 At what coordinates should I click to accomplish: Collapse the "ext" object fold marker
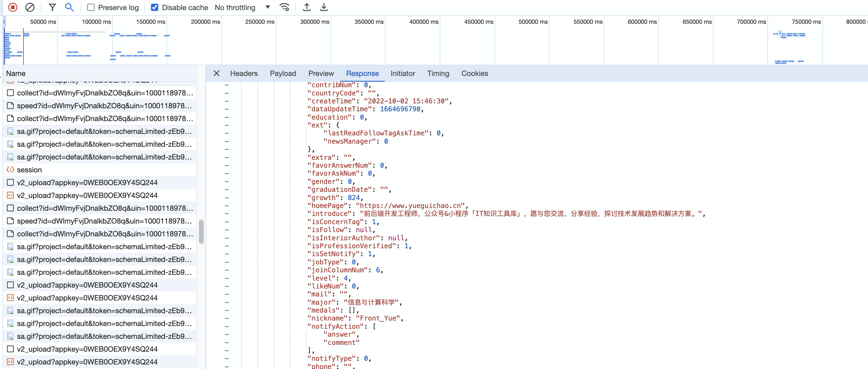227,125
